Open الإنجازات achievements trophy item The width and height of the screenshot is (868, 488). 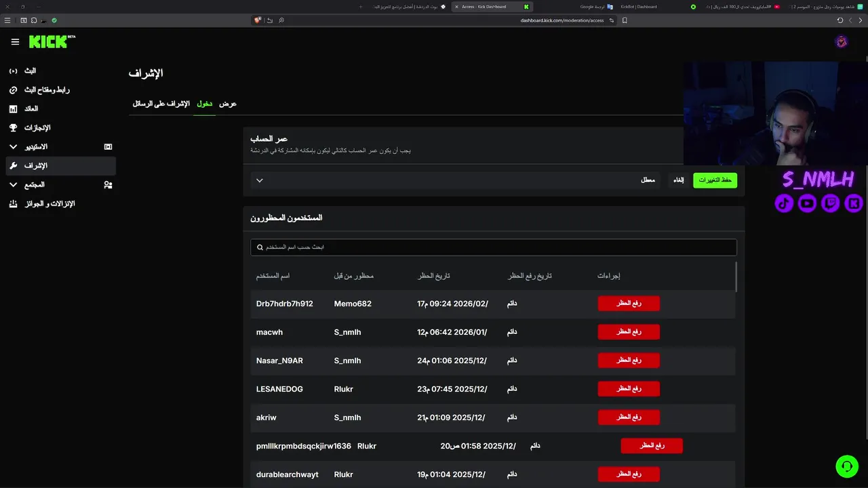[x=60, y=127]
